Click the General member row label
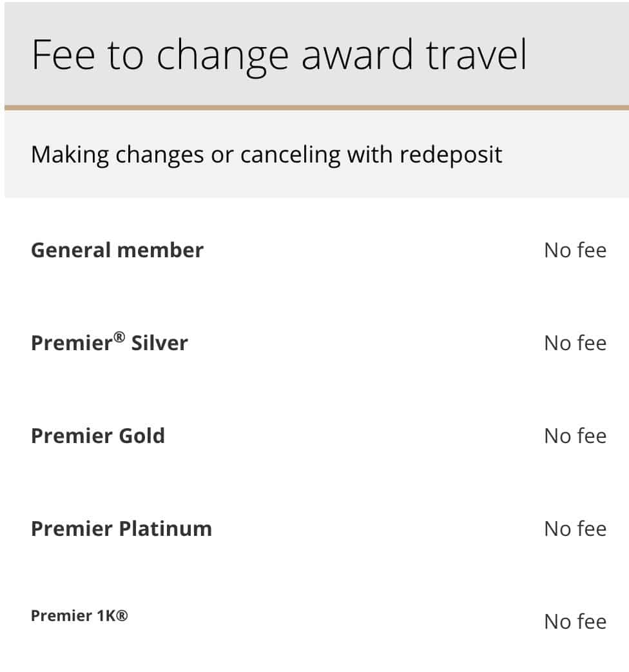The image size is (629, 672). click(x=117, y=250)
